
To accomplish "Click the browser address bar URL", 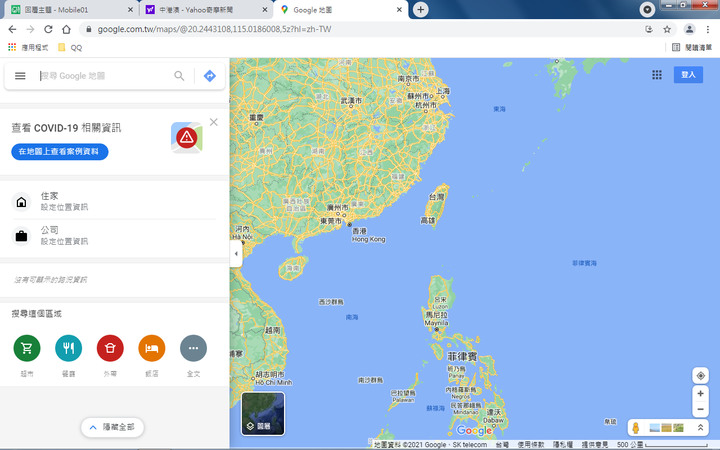I will [x=214, y=29].
